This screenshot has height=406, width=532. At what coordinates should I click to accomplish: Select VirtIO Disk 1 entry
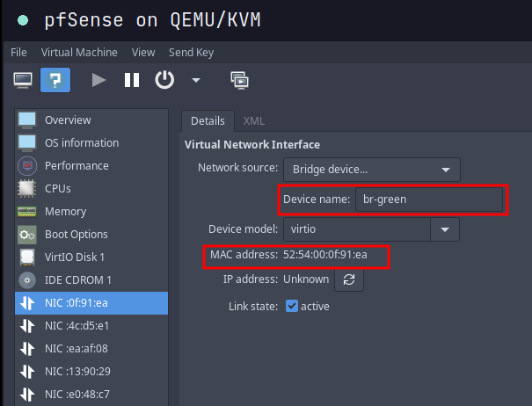(75, 257)
